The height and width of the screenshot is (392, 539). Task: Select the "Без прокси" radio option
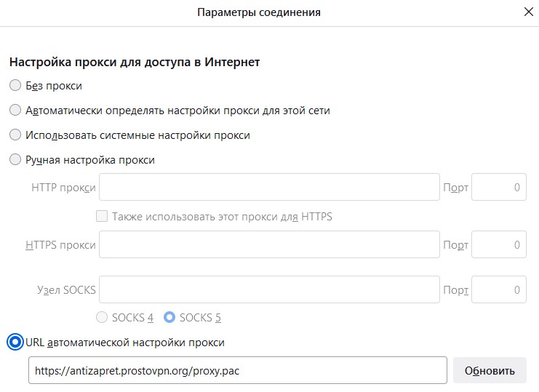15,86
